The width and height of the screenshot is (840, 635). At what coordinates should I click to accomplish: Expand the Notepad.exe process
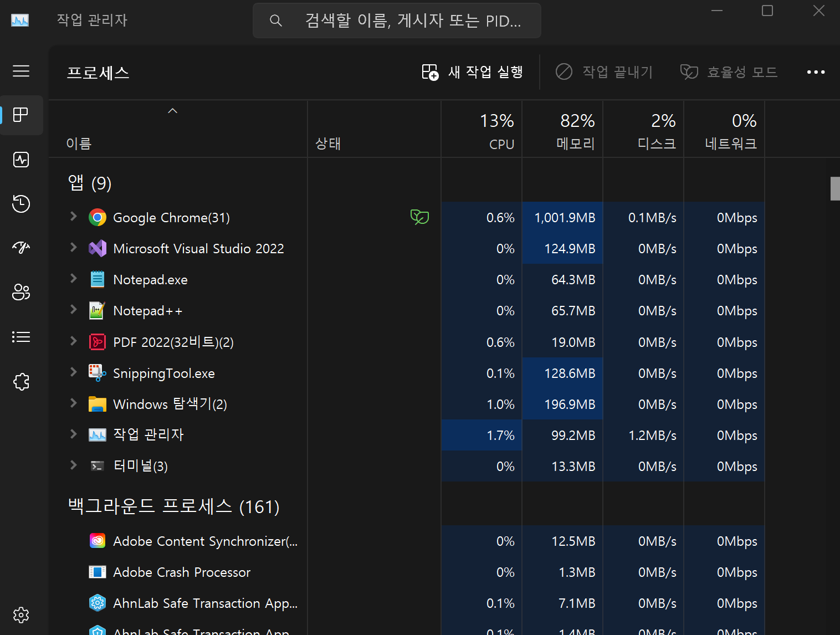point(73,279)
